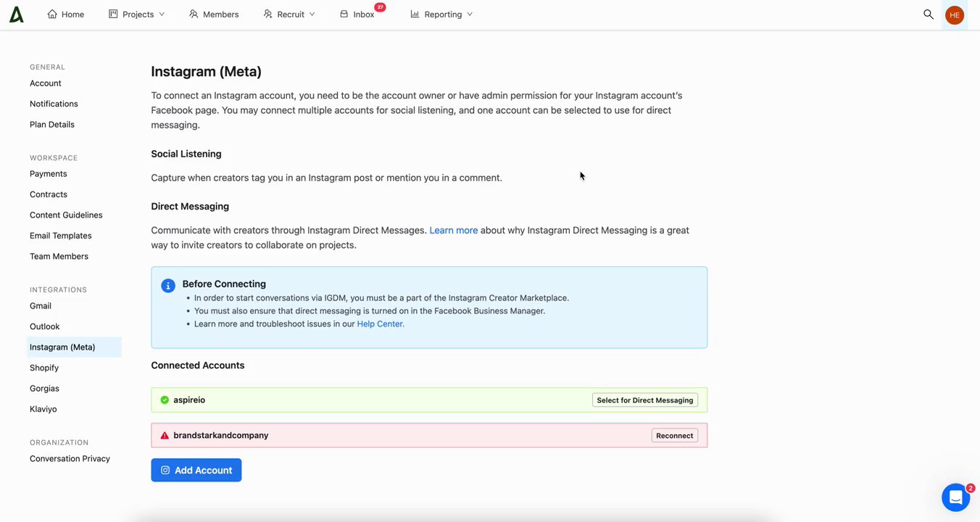Open the Learn more link
This screenshot has height=522, width=980.
click(453, 231)
